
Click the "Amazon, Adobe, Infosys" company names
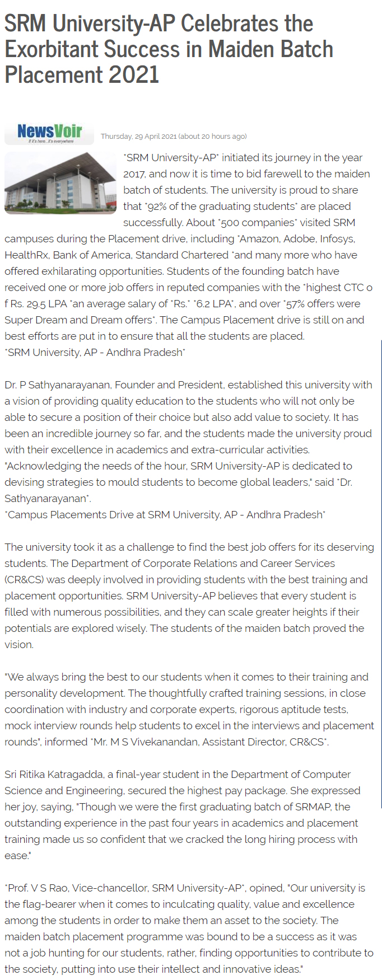tap(297, 239)
